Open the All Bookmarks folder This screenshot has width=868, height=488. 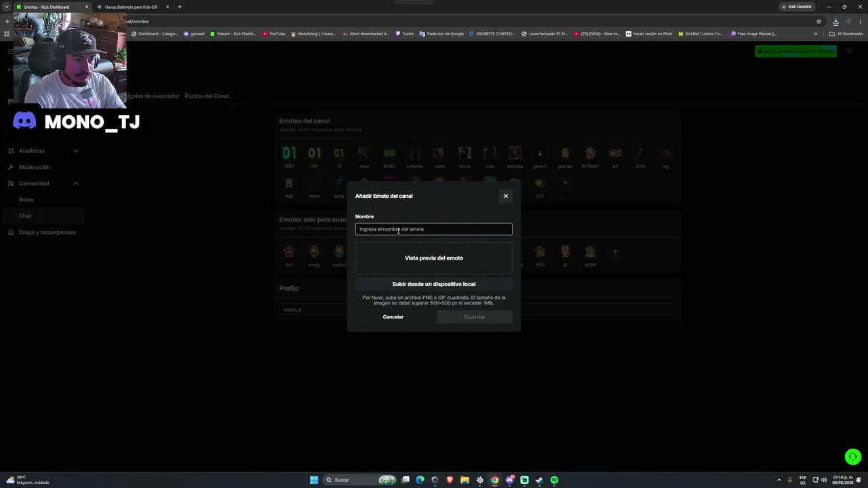point(846,34)
